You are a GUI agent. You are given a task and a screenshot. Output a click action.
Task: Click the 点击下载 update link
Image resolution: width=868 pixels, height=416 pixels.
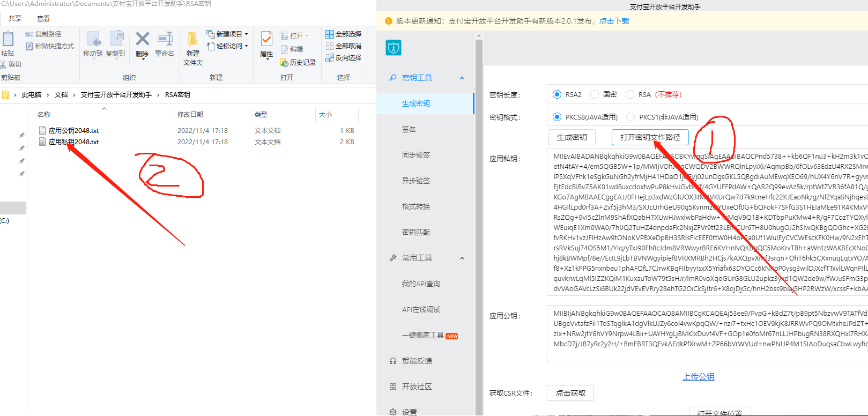pyautogui.click(x=614, y=21)
